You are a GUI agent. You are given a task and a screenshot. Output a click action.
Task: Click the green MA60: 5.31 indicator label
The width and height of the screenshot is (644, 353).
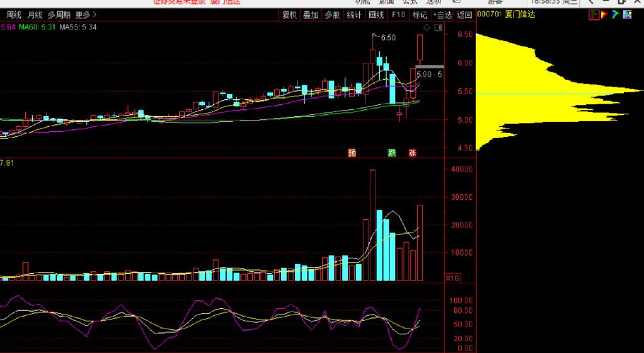click(37, 27)
